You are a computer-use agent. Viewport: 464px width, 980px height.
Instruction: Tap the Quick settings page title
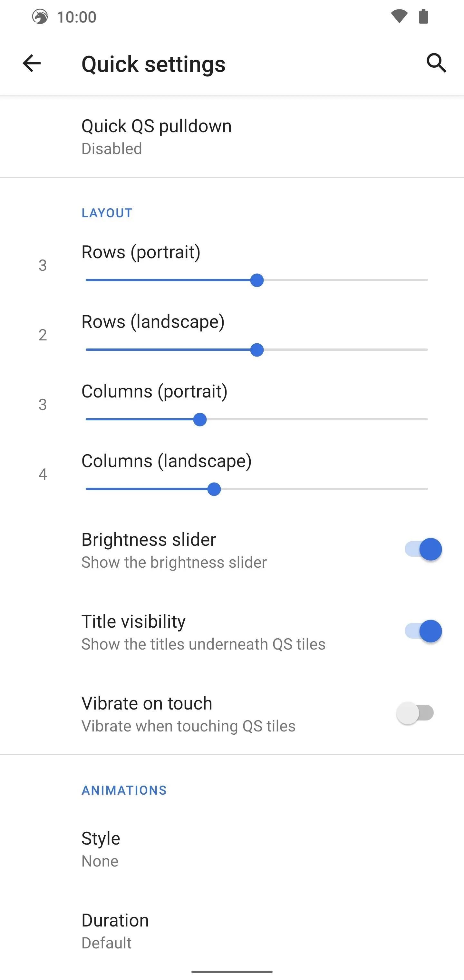click(153, 64)
